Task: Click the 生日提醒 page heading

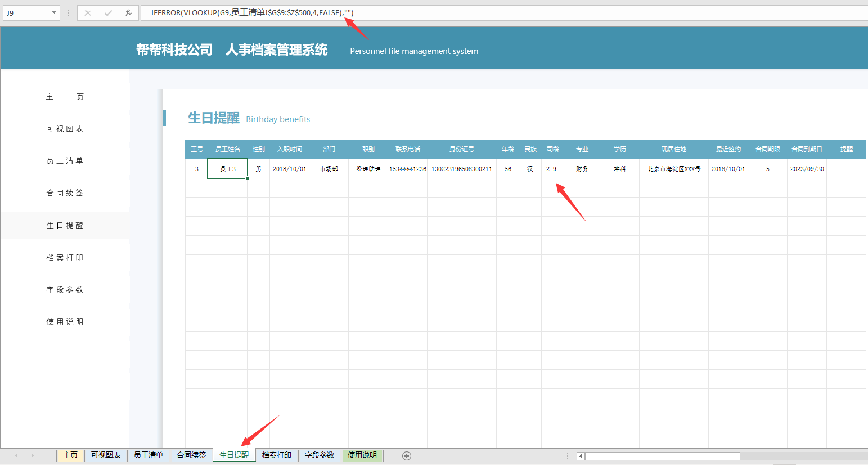Action: click(x=214, y=118)
